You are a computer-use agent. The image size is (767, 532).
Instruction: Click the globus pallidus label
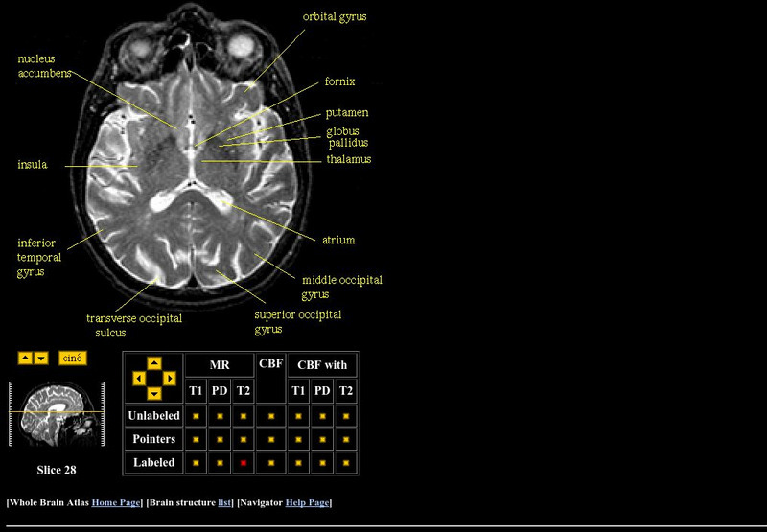click(x=347, y=137)
